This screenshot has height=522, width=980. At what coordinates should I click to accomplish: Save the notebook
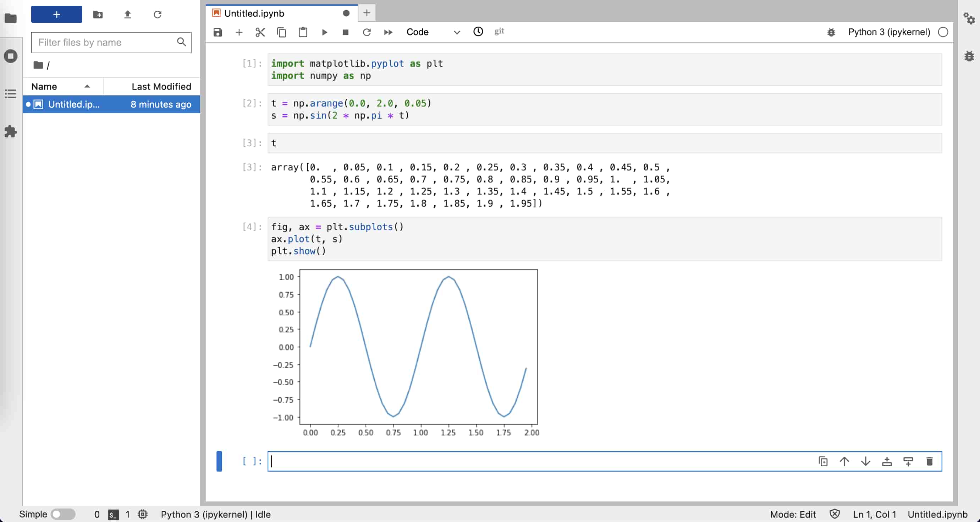tap(218, 32)
